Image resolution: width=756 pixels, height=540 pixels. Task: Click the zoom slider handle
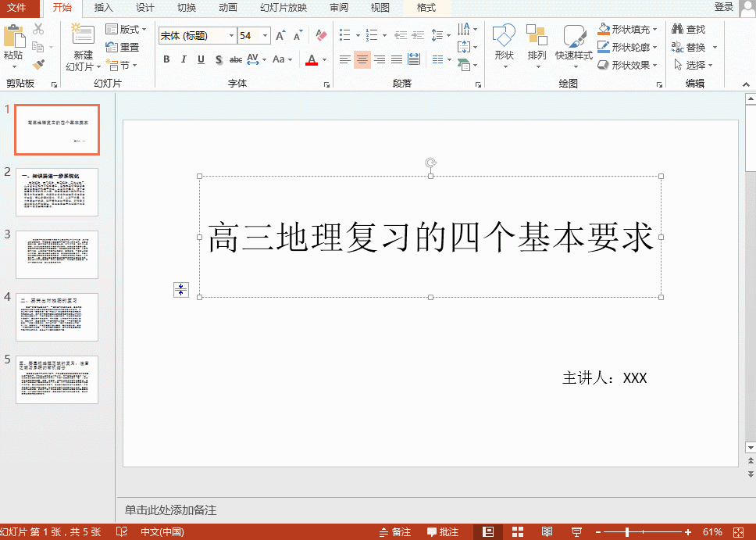(x=627, y=532)
